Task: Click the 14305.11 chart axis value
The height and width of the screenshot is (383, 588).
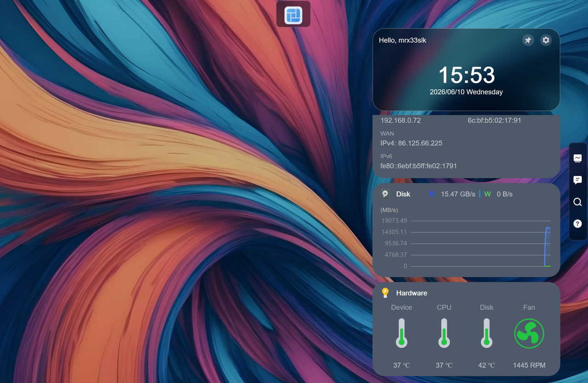Action: 394,232
